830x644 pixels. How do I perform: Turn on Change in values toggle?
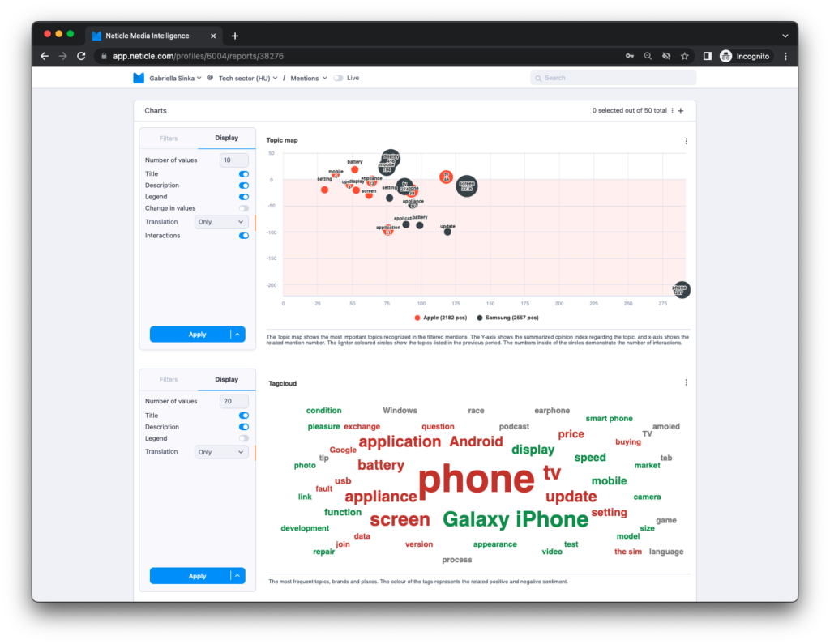[x=243, y=208]
